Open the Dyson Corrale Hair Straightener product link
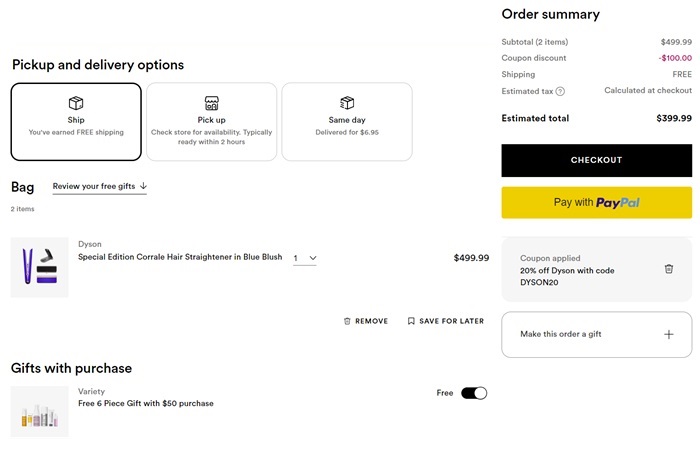This screenshot has width=700, height=449. coord(180,257)
